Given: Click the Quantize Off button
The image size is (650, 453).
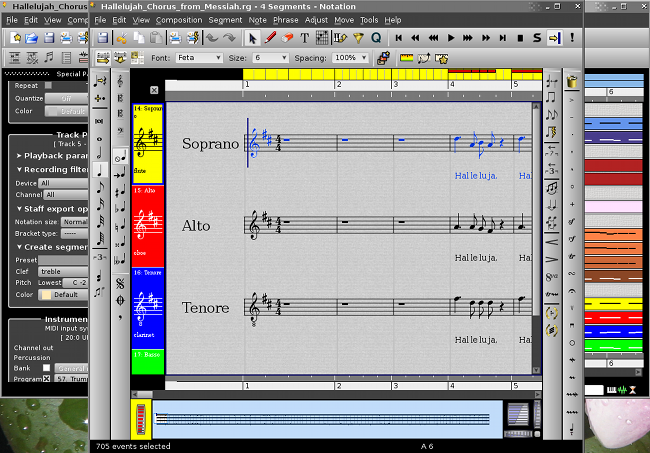Looking at the screenshot, I should (x=66, y=99).
